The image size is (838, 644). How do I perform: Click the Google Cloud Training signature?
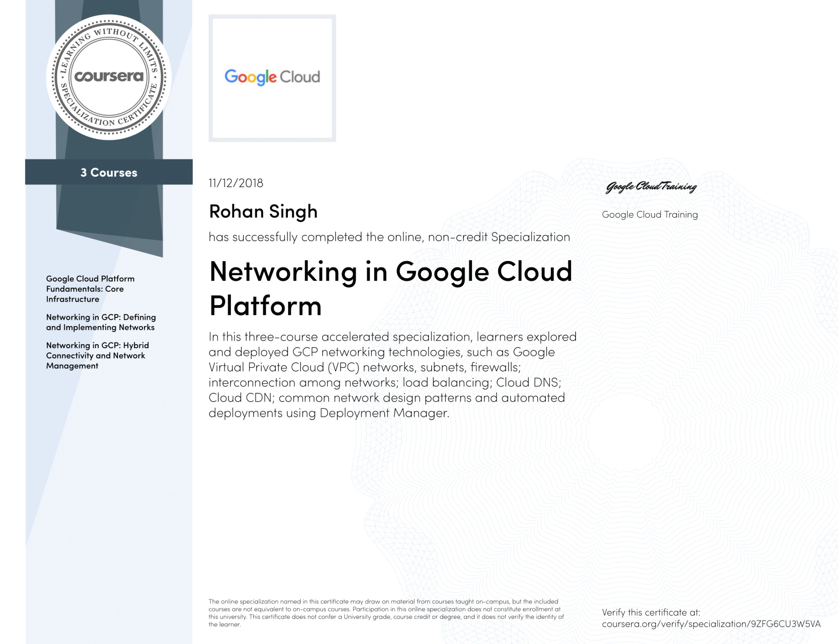point(651,187)
